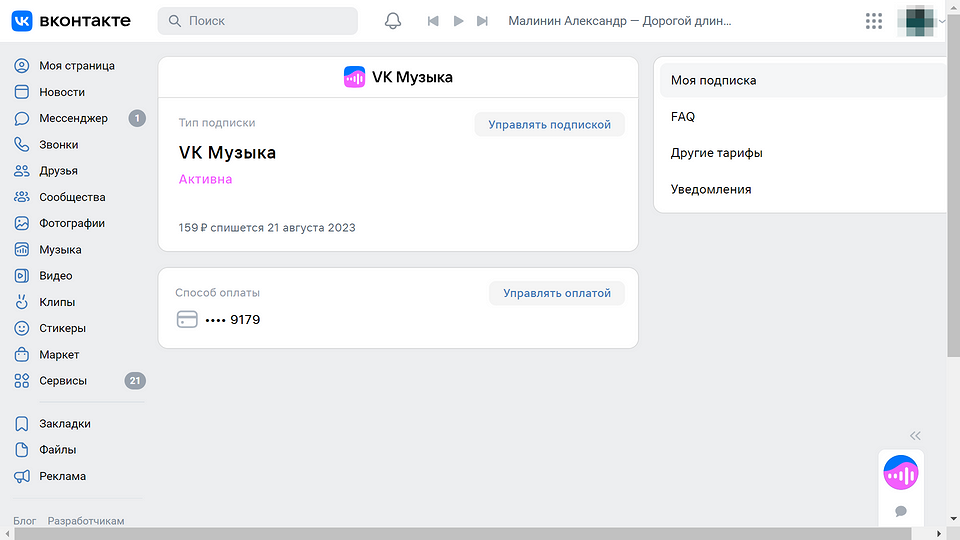Go to Clips in the sidebar
The height and width of the screenshot is (540, 960).
(x=57, y=302)
